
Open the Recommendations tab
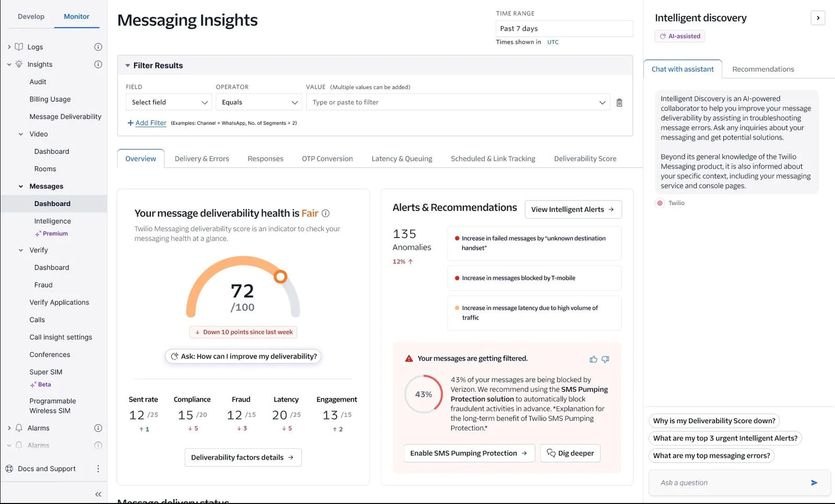click(763, 69)
